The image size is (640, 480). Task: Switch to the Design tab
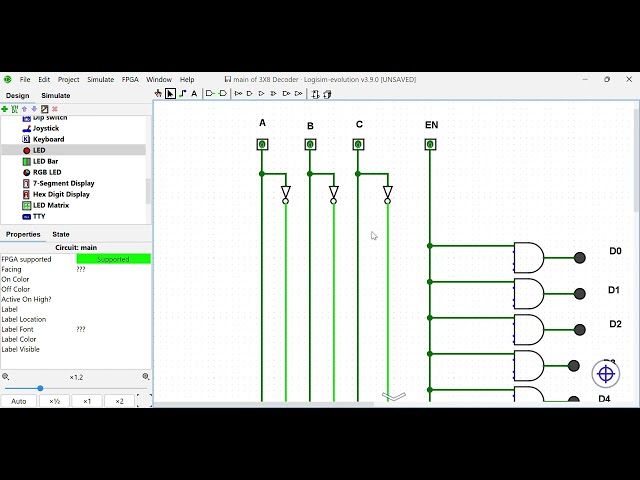tap(18, 96)
